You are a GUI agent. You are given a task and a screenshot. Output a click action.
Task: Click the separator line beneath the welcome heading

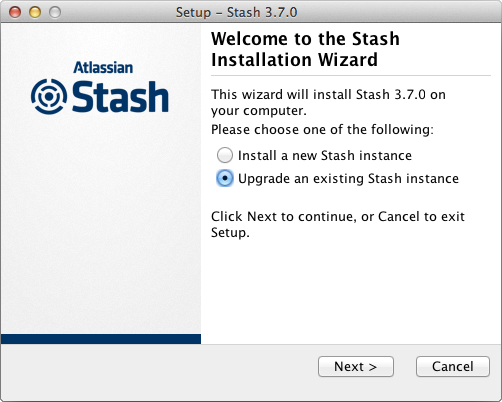click(x=351, y=76)
